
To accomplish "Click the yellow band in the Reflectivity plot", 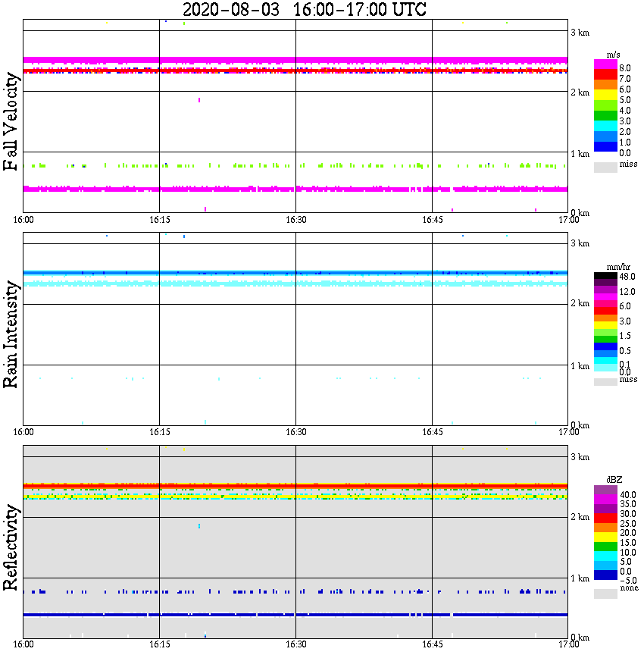I will (x=295, y=497).
